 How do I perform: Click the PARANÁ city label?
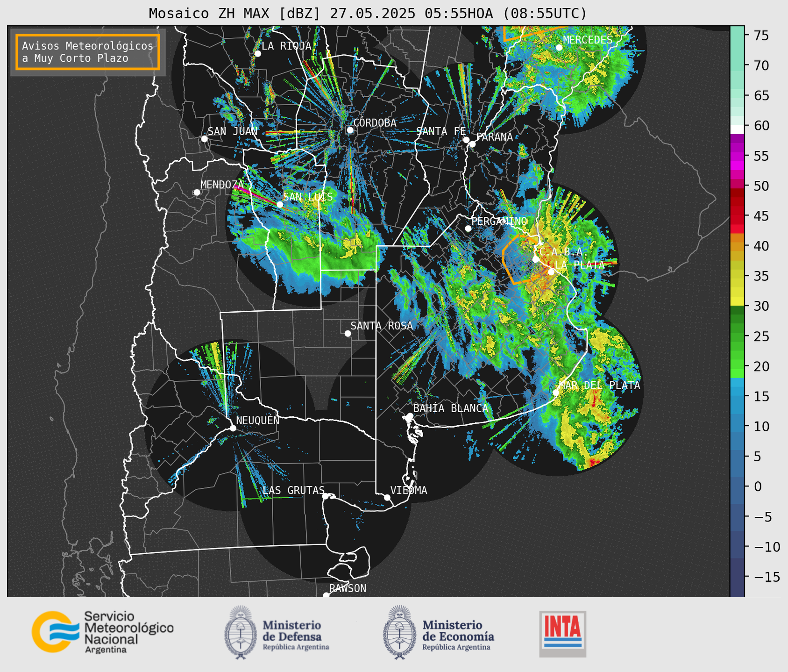(x=494, y=136)
